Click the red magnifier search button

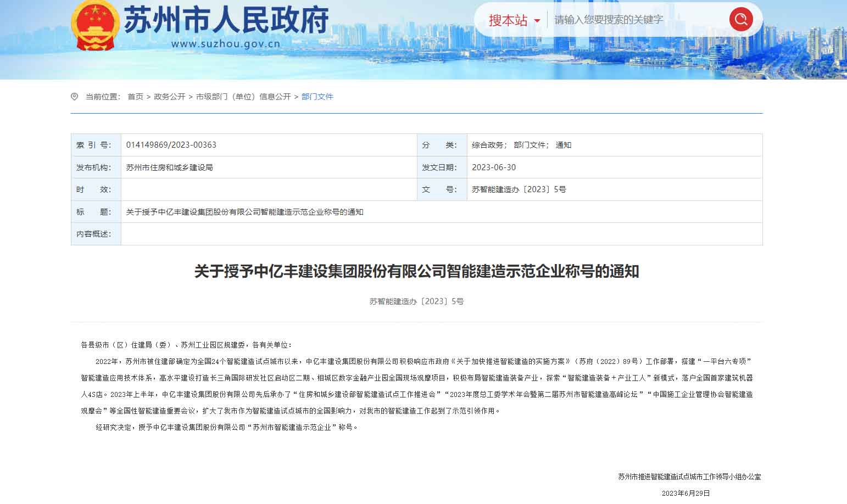coord(740,20)
